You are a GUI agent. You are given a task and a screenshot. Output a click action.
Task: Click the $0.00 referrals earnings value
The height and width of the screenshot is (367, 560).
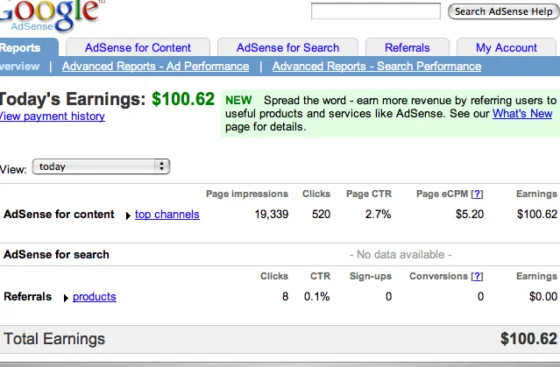coord(543,297)
